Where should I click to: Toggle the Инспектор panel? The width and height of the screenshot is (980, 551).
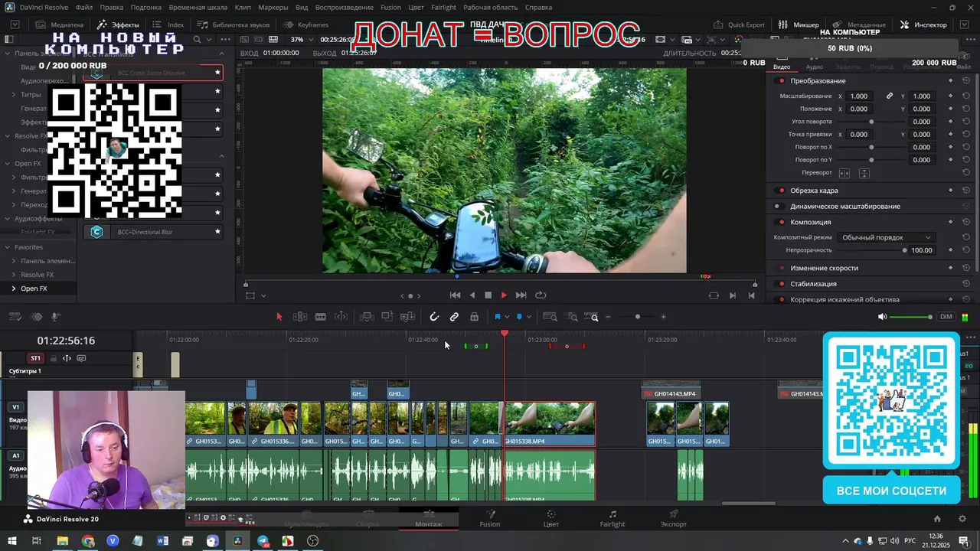(x=923, y=24)
